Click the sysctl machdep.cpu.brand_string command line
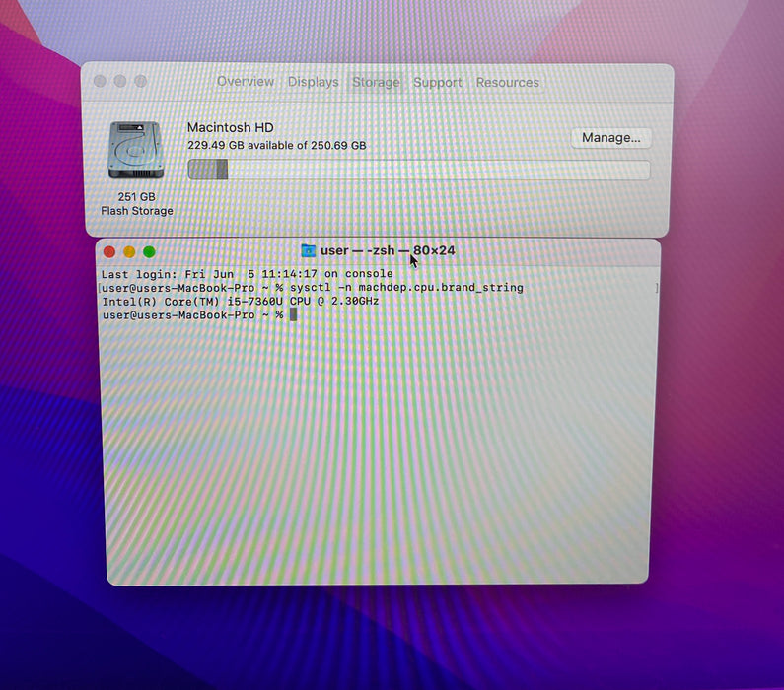Image resolution: width=784 pixels, height=690 pixels. (313, 288)
